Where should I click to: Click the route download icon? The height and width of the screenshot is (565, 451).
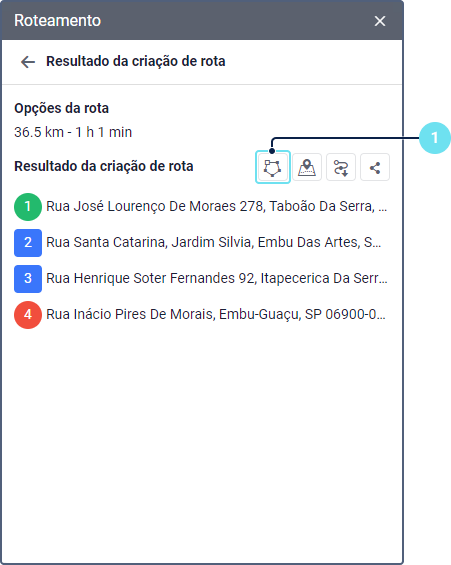pyautogui.click(x=341, y=168)
